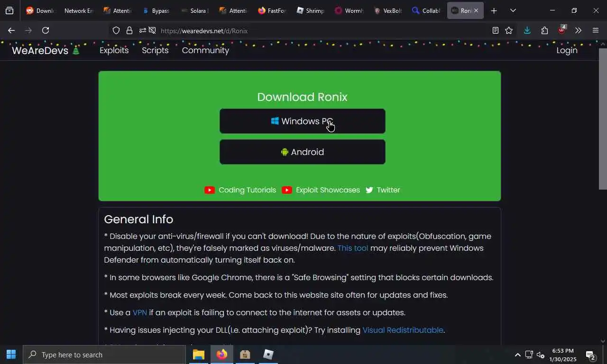Screen dimensions: 607x364
Task: Open the Scripts nav menu
Action: tap(155, 50)
